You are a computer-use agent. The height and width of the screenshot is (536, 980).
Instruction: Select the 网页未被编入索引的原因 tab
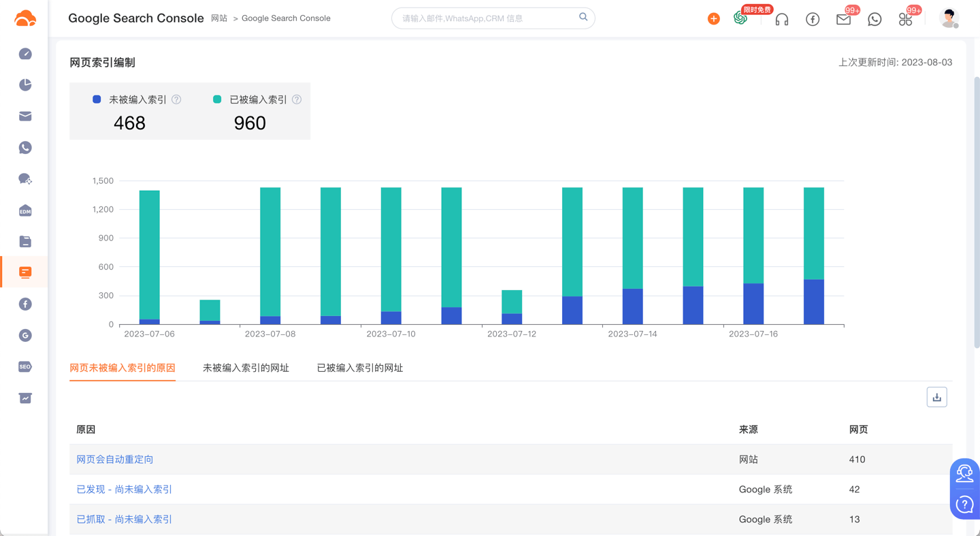(122, 368)
